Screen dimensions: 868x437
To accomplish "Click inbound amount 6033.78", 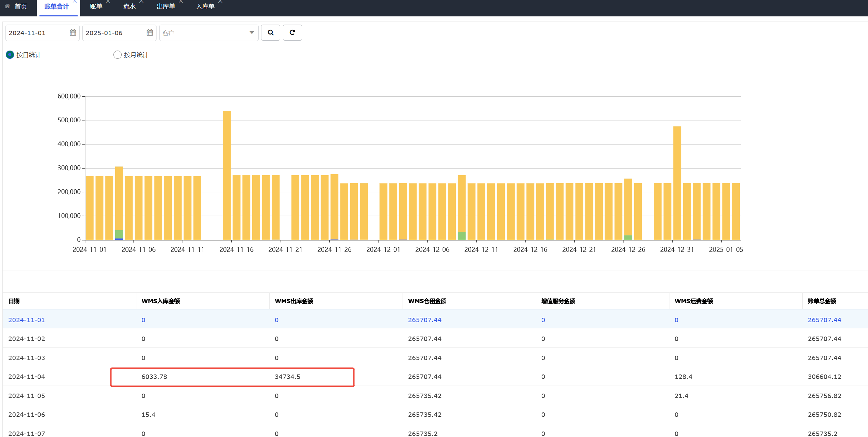I will click(x=154, y=377).
